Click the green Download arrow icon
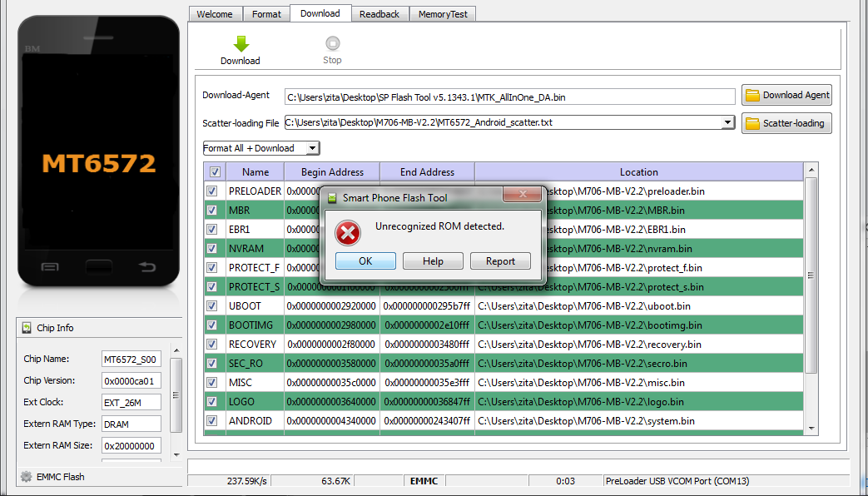 tap(241, 44)
